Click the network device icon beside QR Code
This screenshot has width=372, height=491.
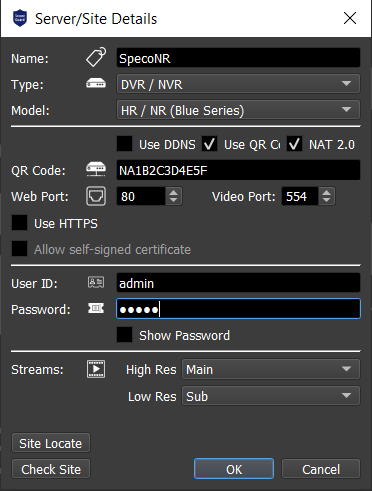(x=96, y=169)
